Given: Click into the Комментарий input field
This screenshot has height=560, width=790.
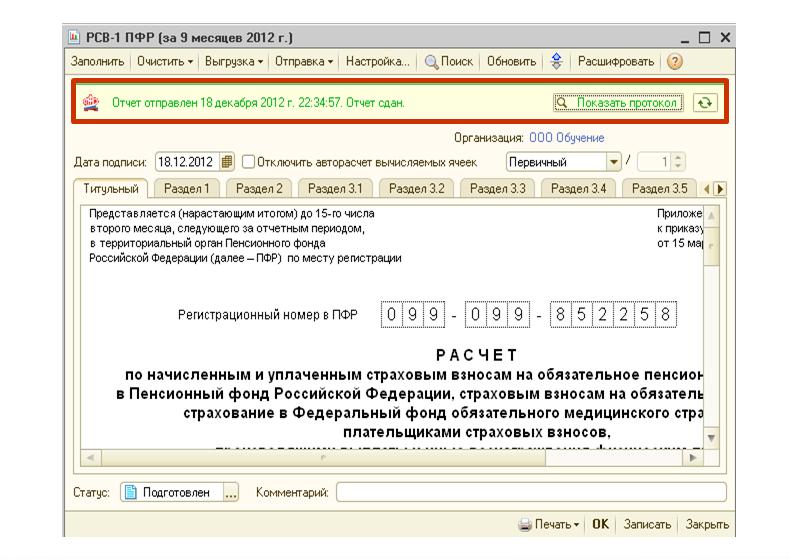Looking at the screenshot, I should [x=530, y=492].
